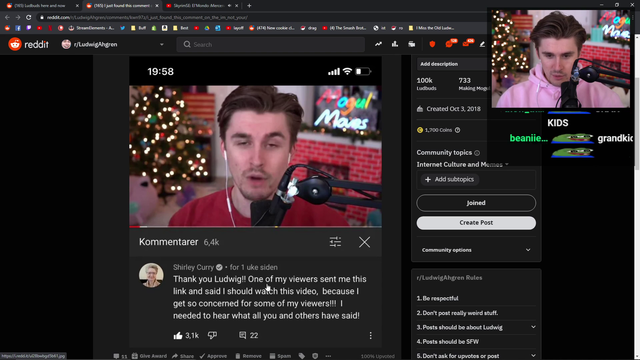Click the flair tag icon under post
The image size is (640, 360).
pyautogui.click(x=302, y=356)
